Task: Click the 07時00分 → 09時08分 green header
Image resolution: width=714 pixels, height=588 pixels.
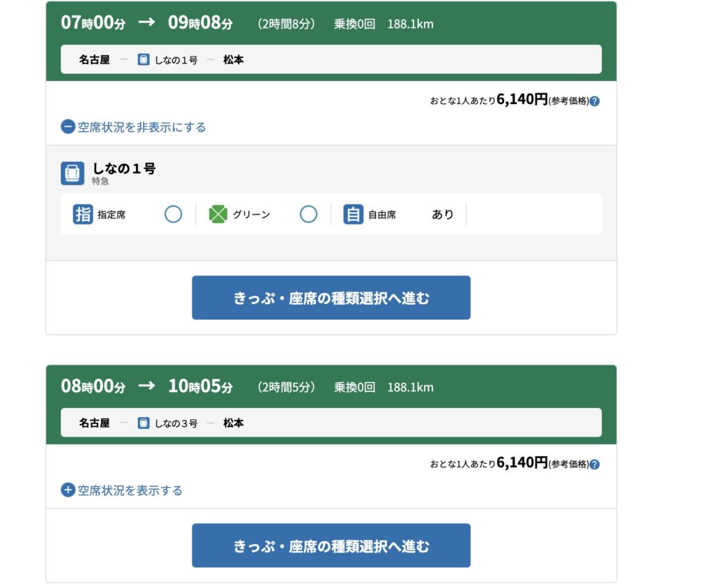Action: click(331, 23)
